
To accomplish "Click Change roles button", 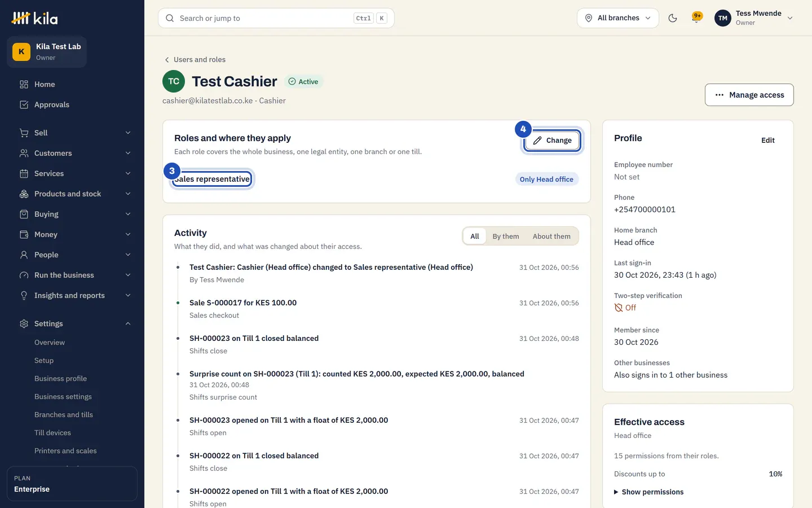I will click(553, 140).
